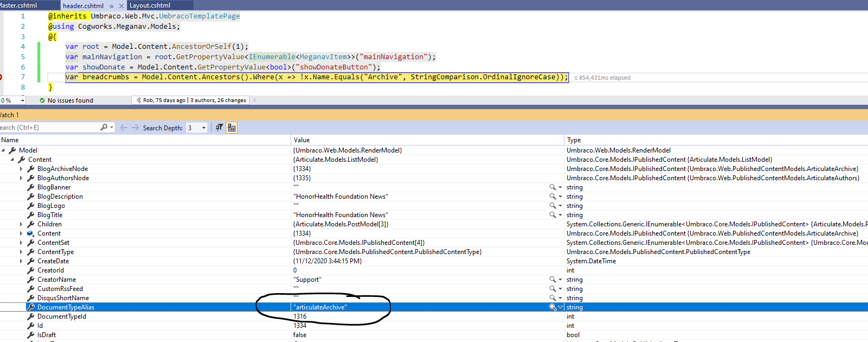Expand the BlogArchiveNode row

[21, 169]
